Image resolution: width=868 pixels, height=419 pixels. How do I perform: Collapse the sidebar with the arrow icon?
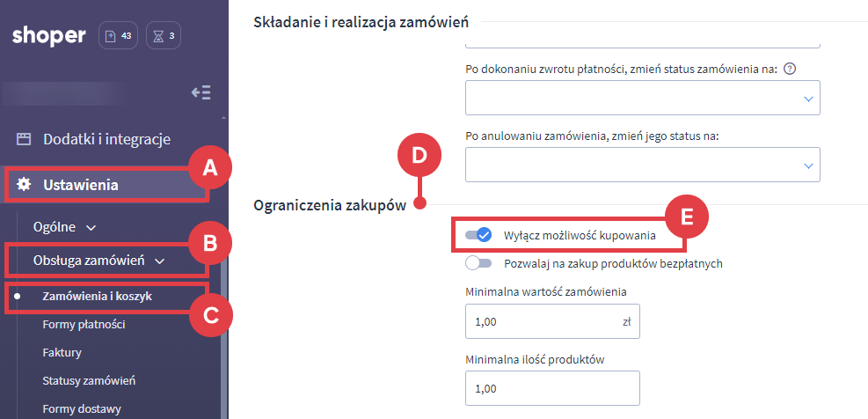[x=201, y=92]
